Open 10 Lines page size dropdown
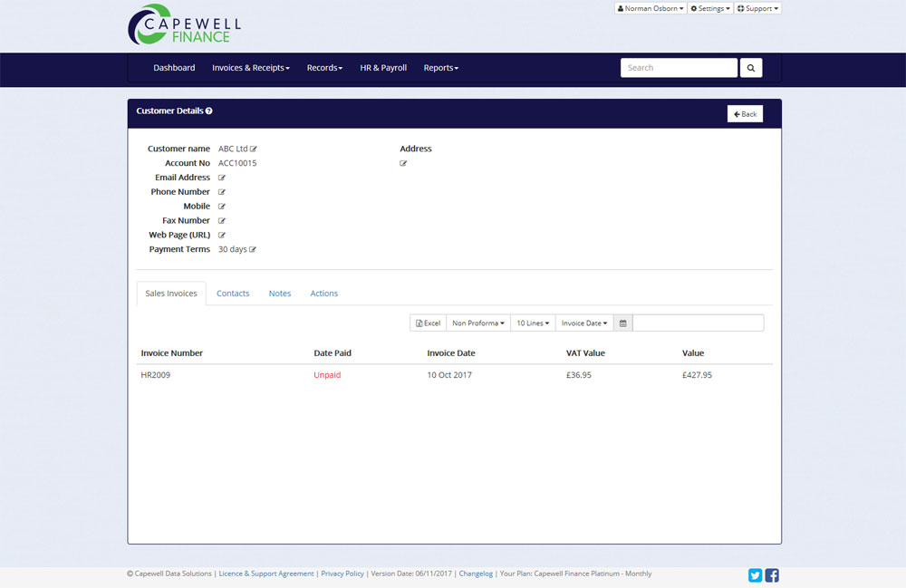This screenshot has height=588, width=906. click(x=533, y=323)
